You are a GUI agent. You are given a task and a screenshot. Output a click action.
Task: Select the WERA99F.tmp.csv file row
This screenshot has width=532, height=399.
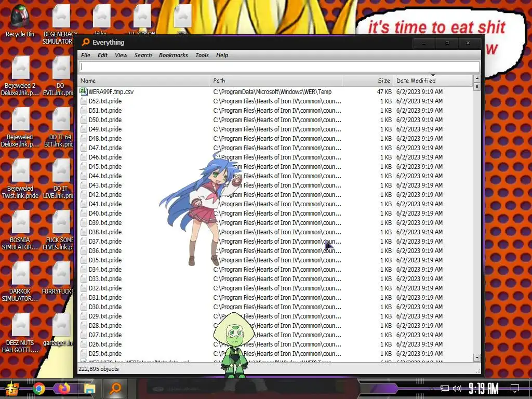[275, 91]
